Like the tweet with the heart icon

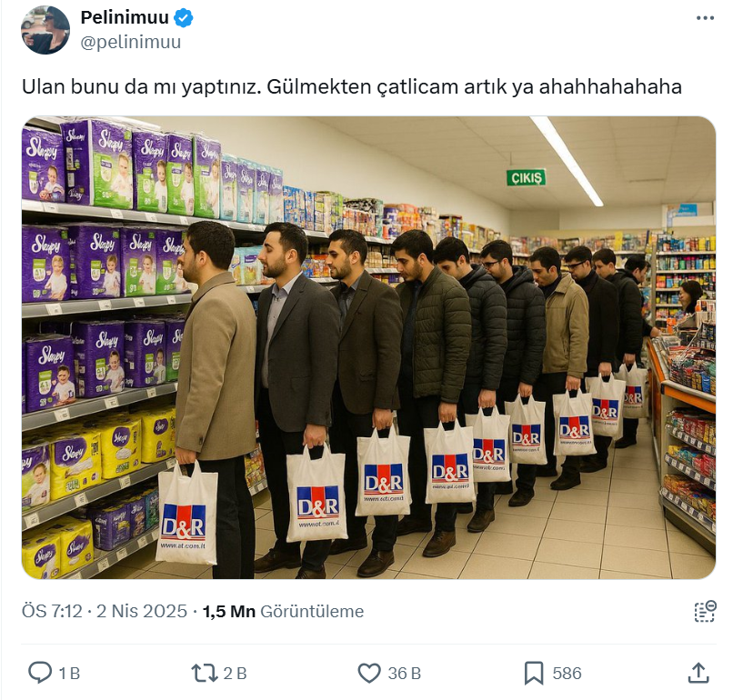[x=369, y=674]
